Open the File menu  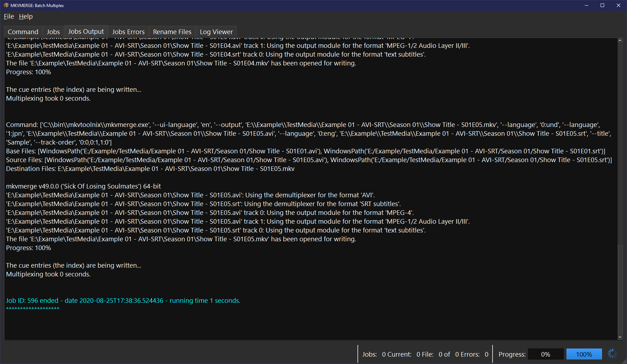[8, 16]
